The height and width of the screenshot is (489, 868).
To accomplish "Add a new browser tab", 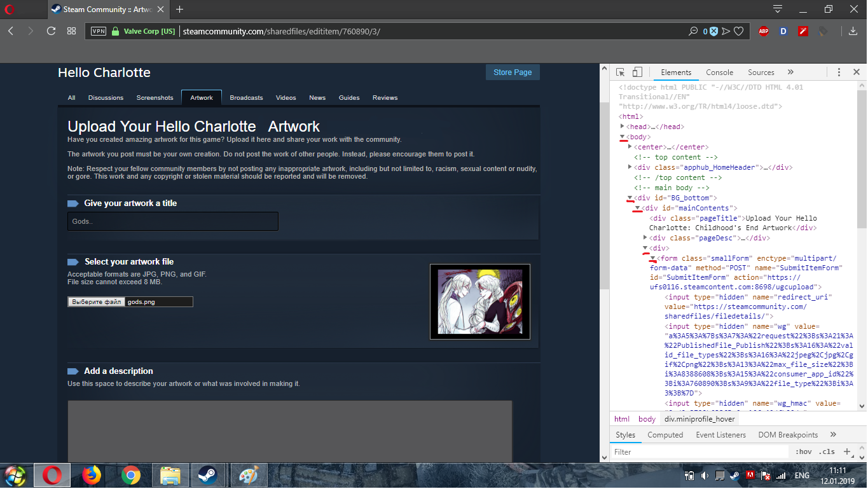I will coord(180,9).
